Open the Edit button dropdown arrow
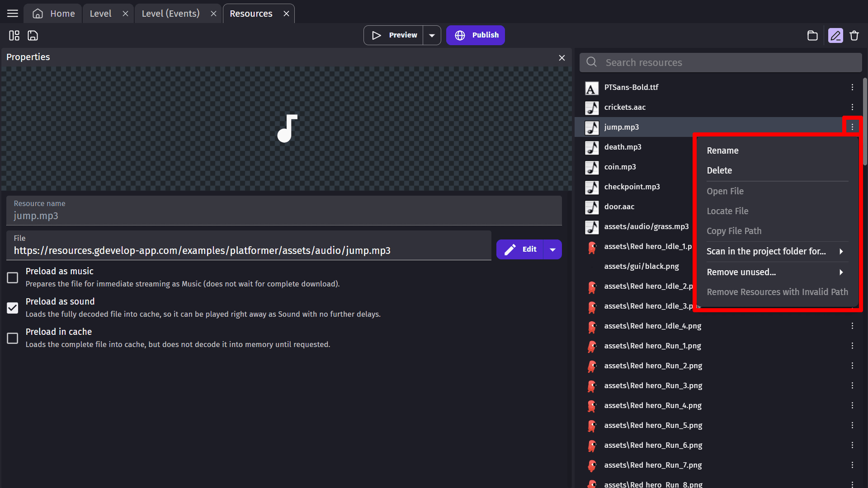Image resolution: width=868 pixels, height=488 pixels. click(552, 249)
